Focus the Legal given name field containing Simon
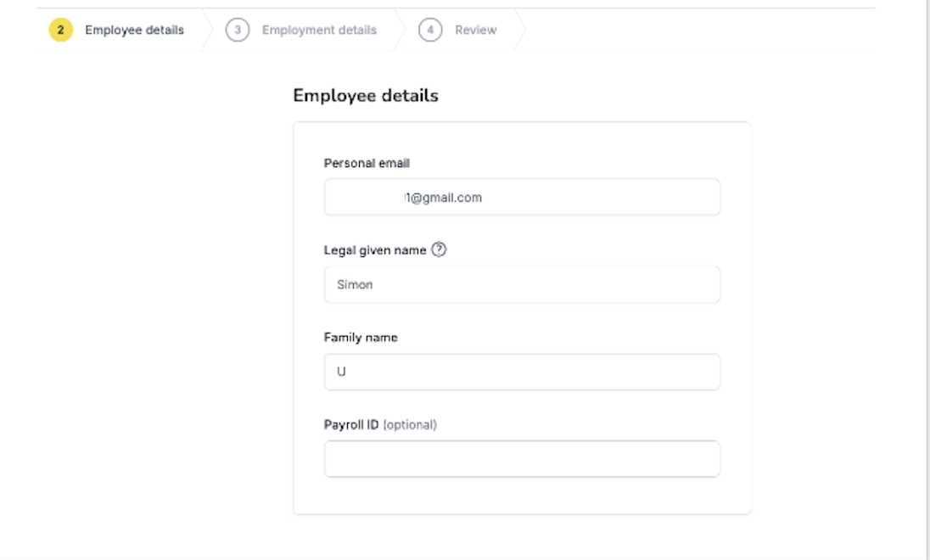This screenshot has height=560, width=930. coord(522,285)
